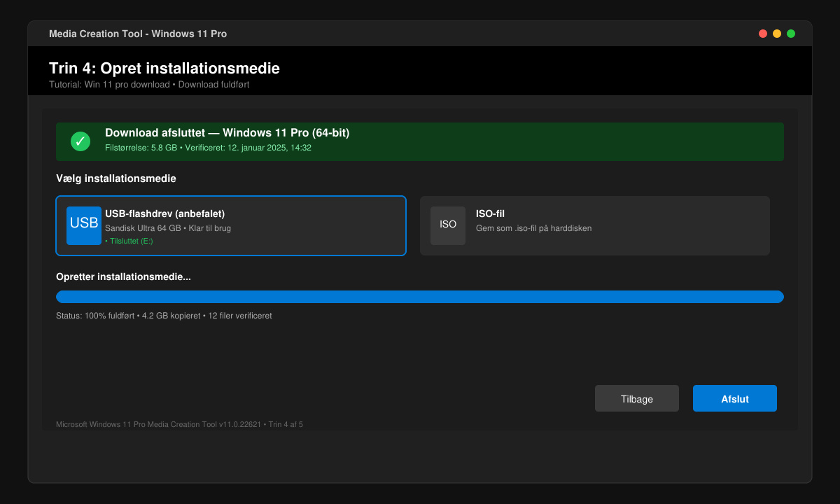The height and width of the screenshot is (504, 840).
Task: Click the blue installation progress bar
Action: tap(420, 297)
